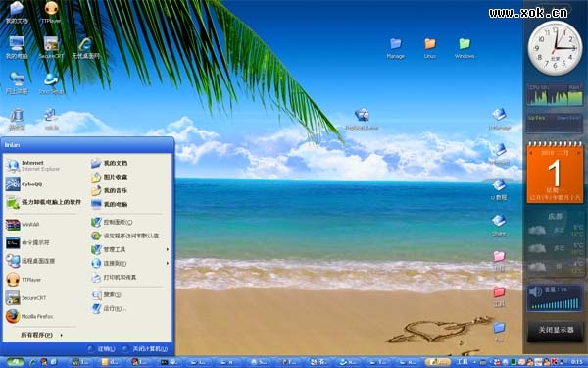Open 我的文档 in the Start menu
Screen dimensions: 588x368
tap(110, 163)
